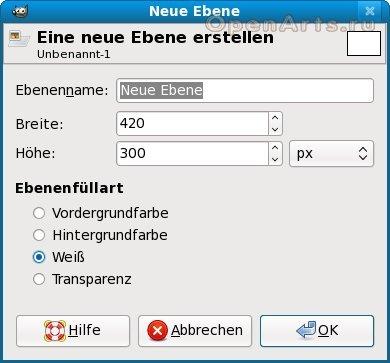Click the lifebuoy icon on Hilfe button
390x363 pixels.
[x=55, y=331]
